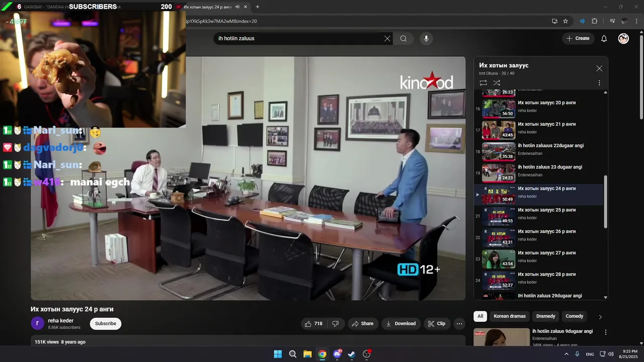The height and width of the screenshot is (362, 644).
Task: Open OBS Studio taskbar icon
Action: tap(367, 354)
